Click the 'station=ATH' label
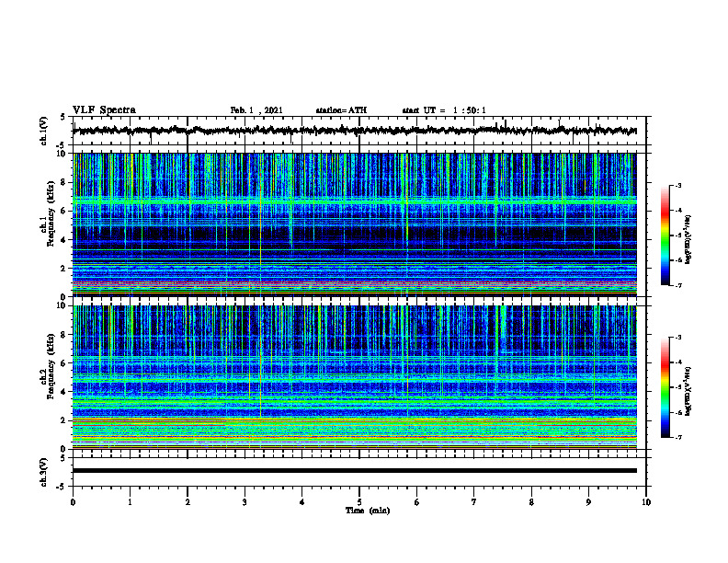Viewport: 728px width, 563px height. click(341, 110)
